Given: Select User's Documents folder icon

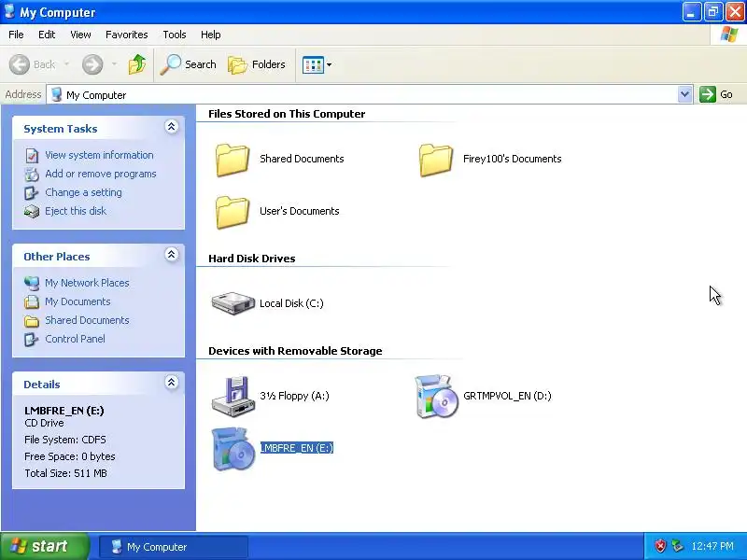Looking at the screenshot, I should [x=233, y=212].
